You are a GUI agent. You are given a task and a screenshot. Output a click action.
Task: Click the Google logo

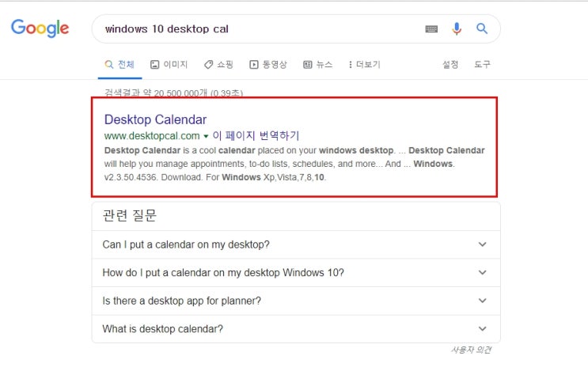pyautogui.click(x=40, y=28)
